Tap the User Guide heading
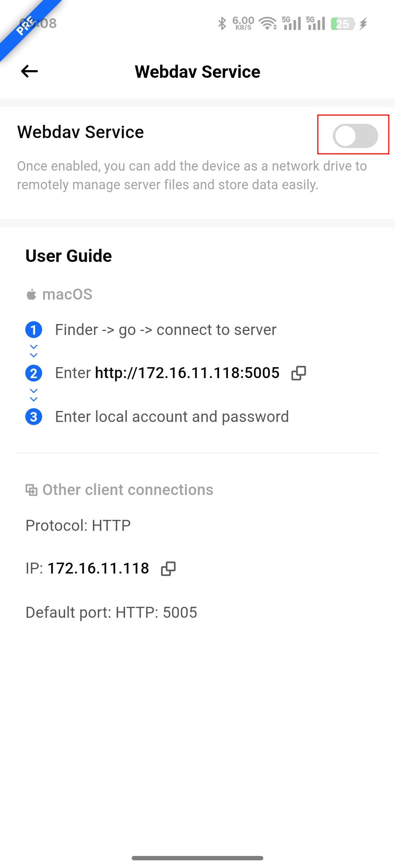 click(69, 256)
